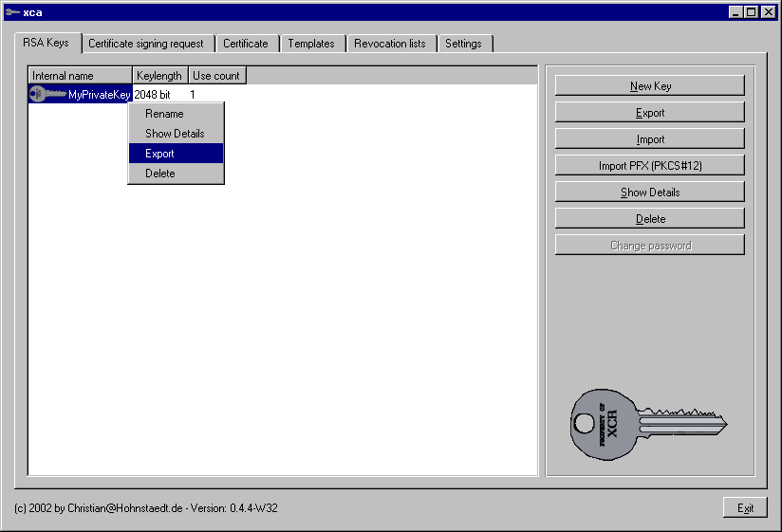Select Show Details in context menu
The width and height of the screenshot is (782, 532).
point(175,134)
